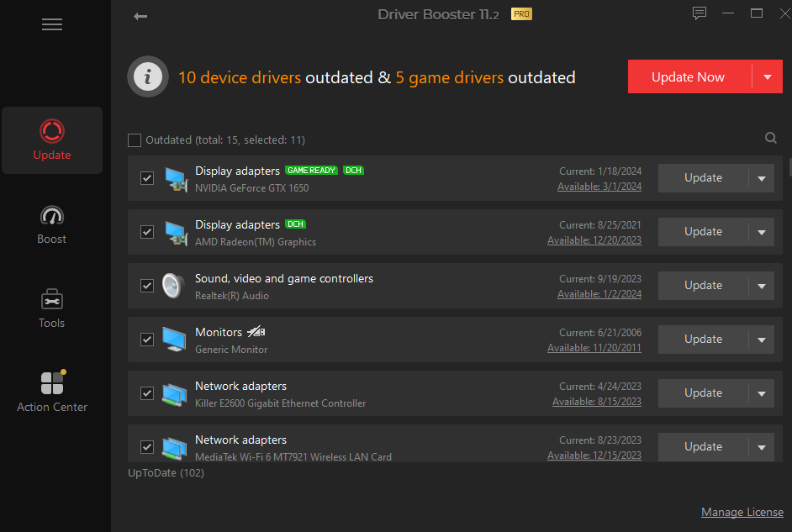This screenshot has width=792, height=532.
Task: Click the search magnifier icon
Action: point(771,139)
